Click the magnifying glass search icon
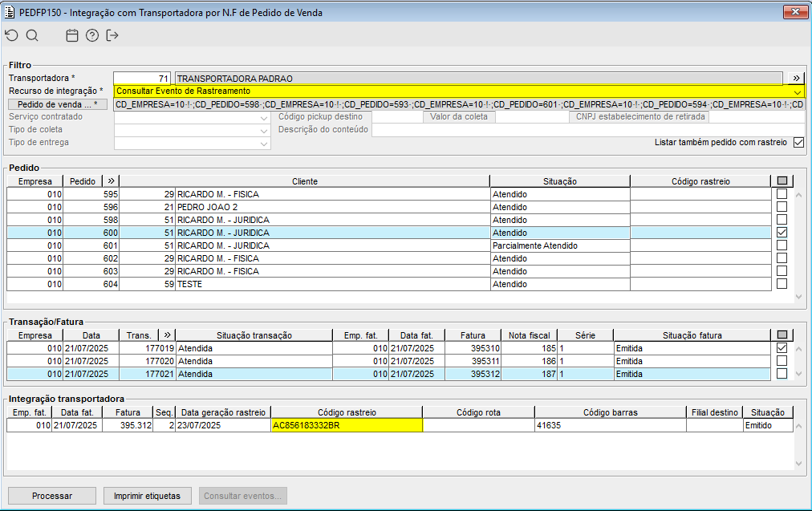The width and height of the screenshot is (812, 511). tap(32, 35)
